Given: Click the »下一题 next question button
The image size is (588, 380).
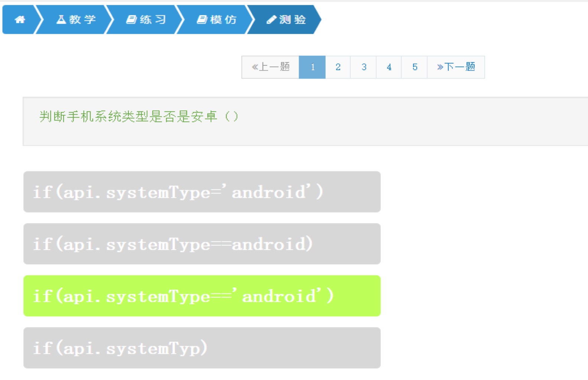Looking at the screenshot, I should [456, 67].
